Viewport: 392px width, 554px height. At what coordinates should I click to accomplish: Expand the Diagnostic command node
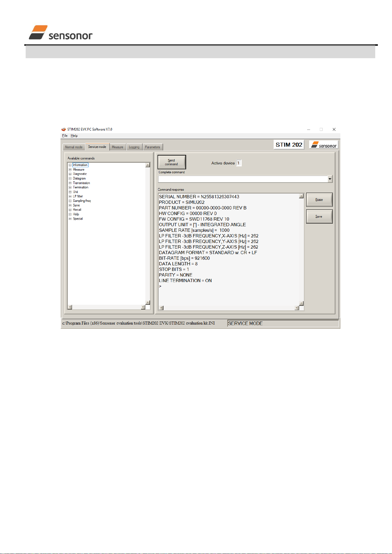click(x=70, y=174)
